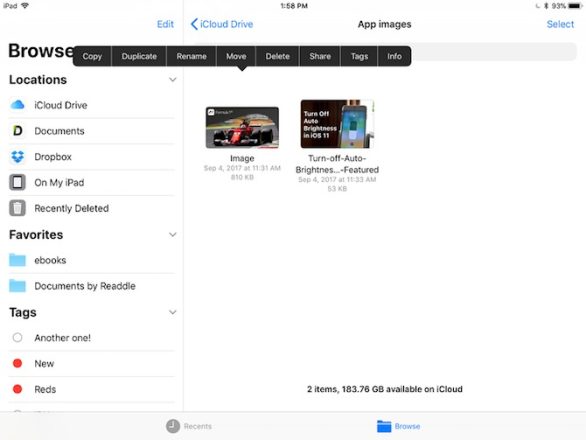
Task: Tap the Edit button in sidebar header
Action: click(165, 24)
